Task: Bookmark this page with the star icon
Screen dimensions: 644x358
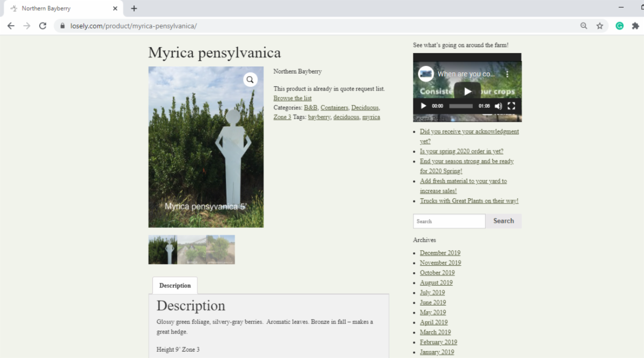Action: [600, 26]
